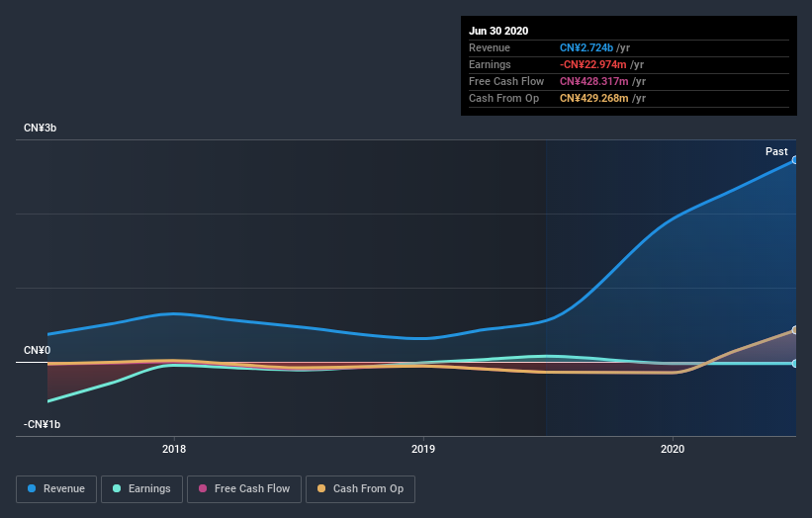Screen dimensions: 812x518
Task: Click the Revenue data point at chart end
Action: (x=794, y=160)
